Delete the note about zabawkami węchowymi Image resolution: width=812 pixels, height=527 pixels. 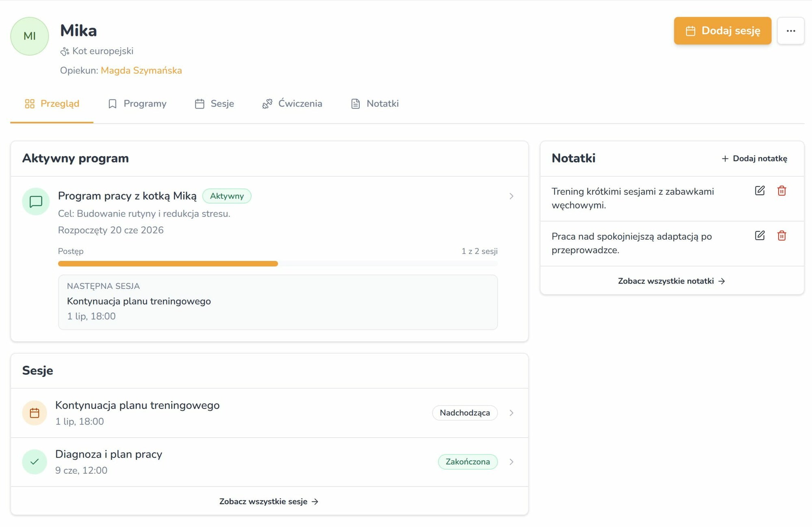[782, 191]
